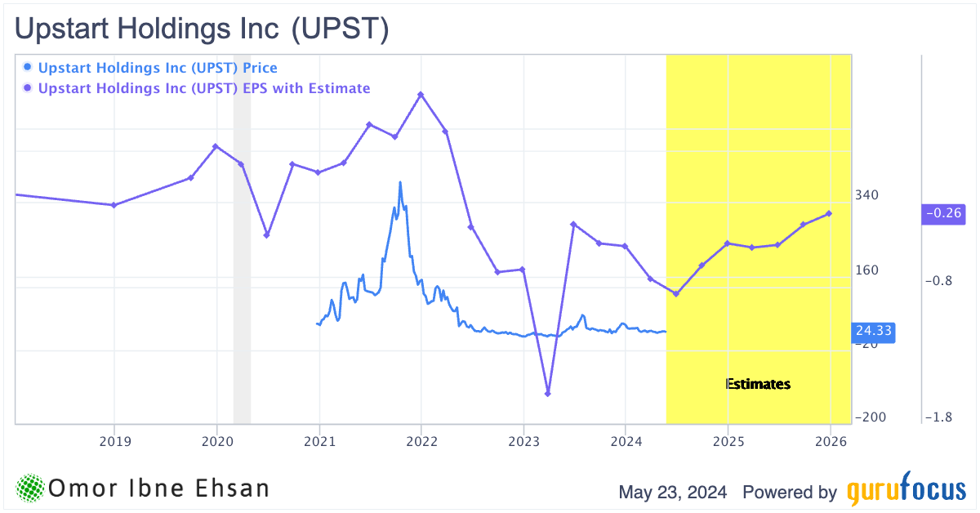Click the EPS estimate diamond at 2025
980x513 pixels.
coord(727,243)
